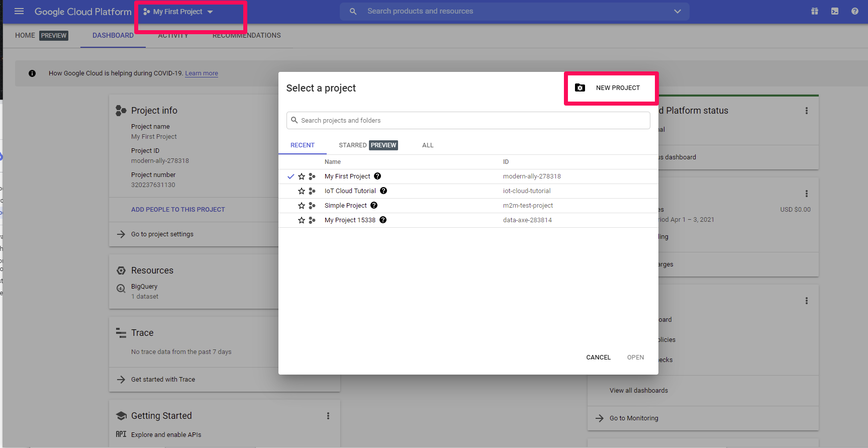Open Platform status card overflow menu
The image size is (868, 448).
[807, 111]
